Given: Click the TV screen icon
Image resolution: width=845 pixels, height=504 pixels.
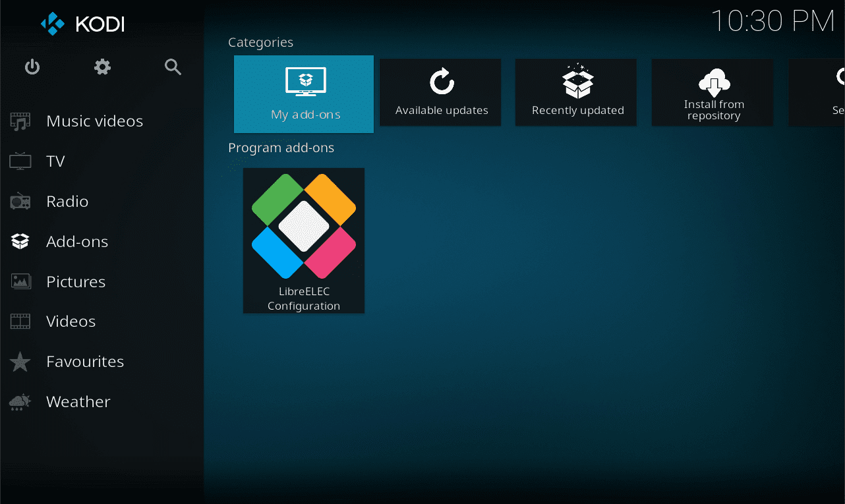Looking at the screenshot, I should click(x=20, y=161).
